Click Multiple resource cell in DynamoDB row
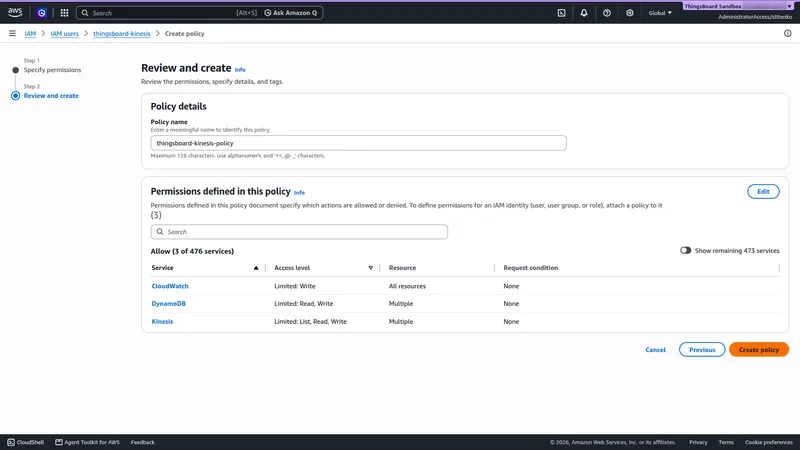The image size is (800, 450). pos(401,304)
